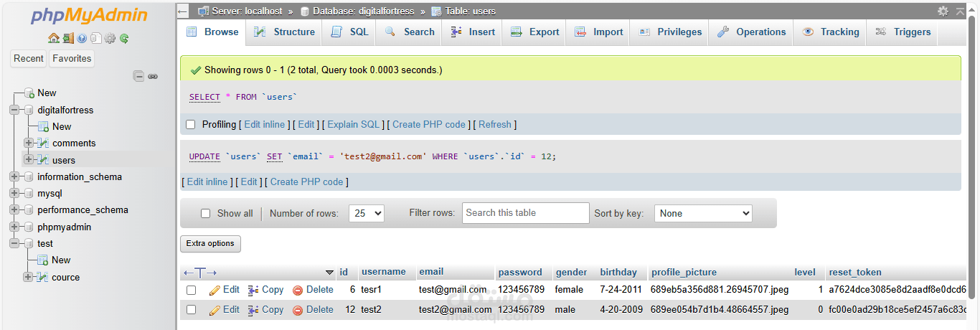Click the MySQL documentation page icon
This screenshot has height=330, width=980.
(95, 39)
